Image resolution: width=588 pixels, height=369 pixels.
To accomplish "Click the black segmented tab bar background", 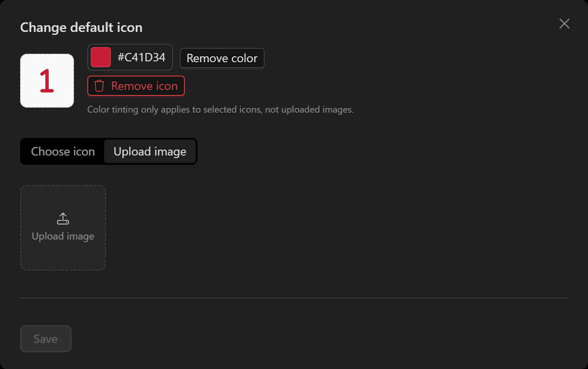I will [x=109, y=151].
